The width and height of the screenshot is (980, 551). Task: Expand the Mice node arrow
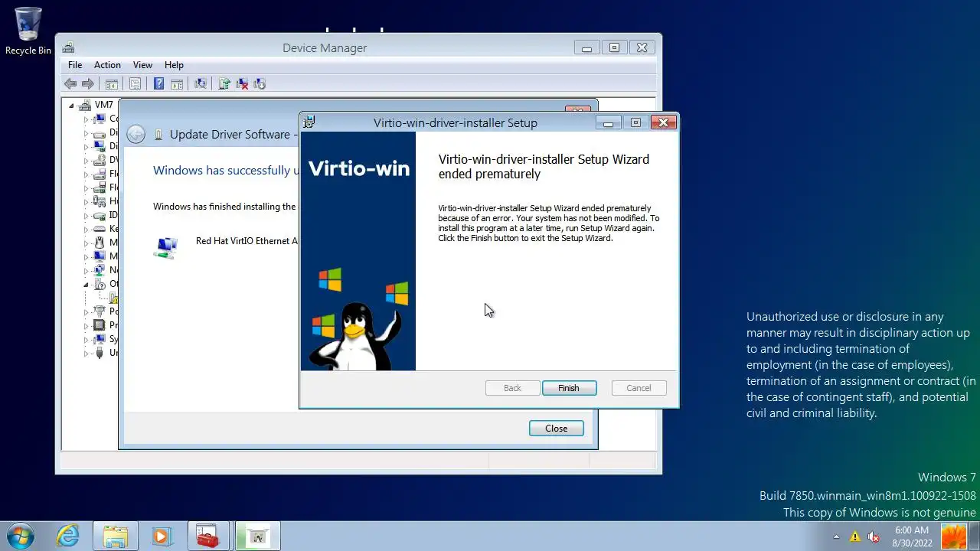tap(86, 243)
